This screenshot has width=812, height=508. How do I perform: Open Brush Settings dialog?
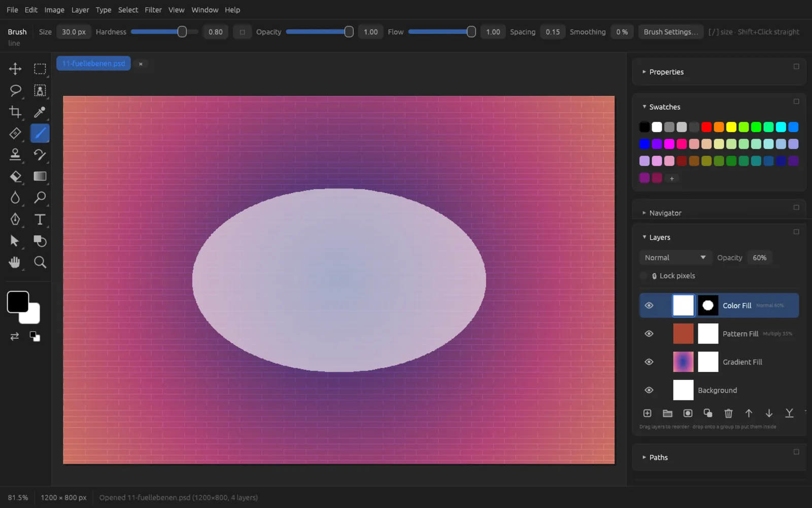[671, 31]
